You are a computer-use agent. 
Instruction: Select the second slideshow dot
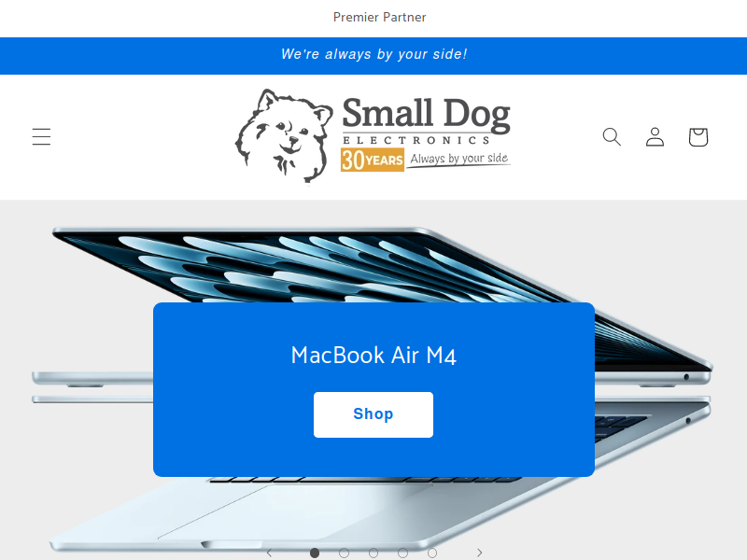pyautogui.click(x=344, y=553)
